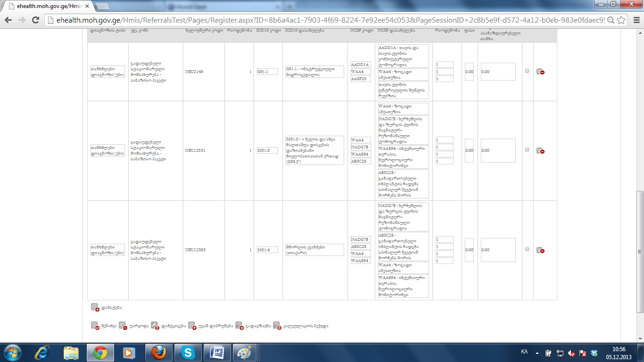Click the უარყოფა (reject) icon
The width and height of the screenshot is (644, 362).
tap(123, 326)
